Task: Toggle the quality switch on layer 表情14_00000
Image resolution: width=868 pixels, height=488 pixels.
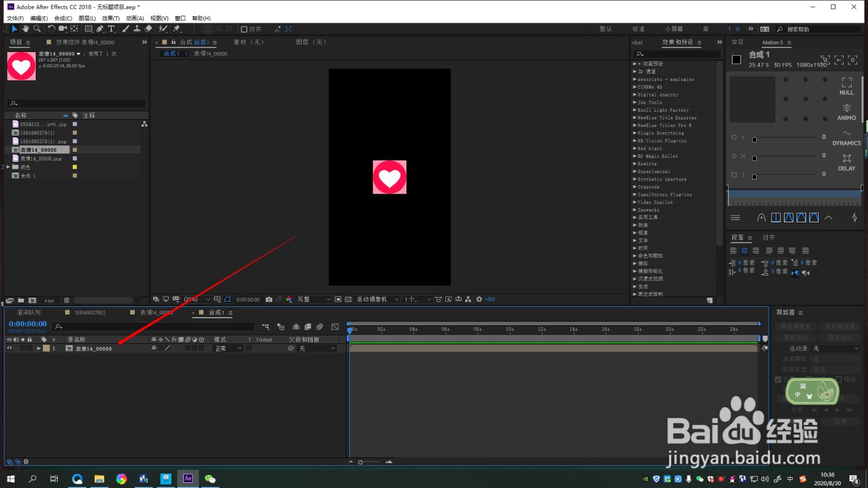Action: (x=167, y=349)
